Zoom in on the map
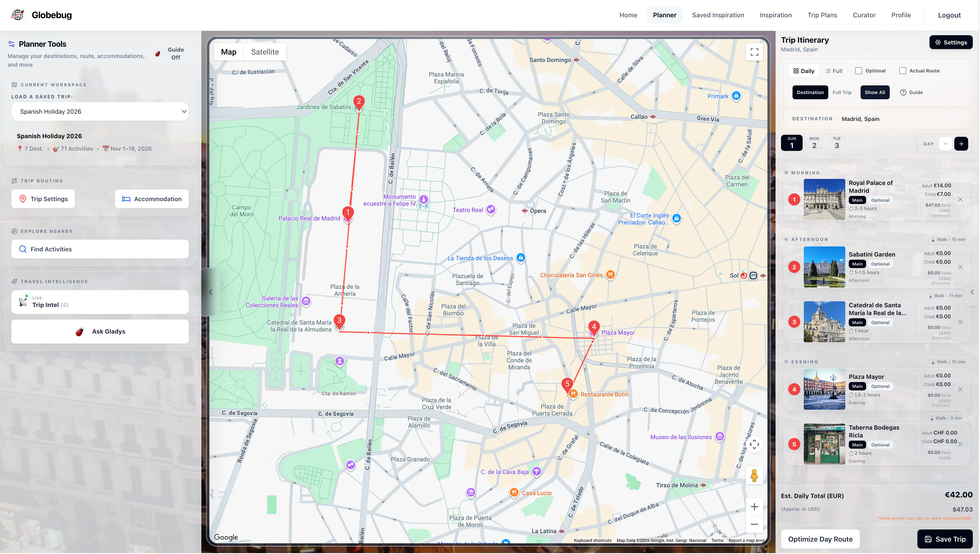The height and width of the screenshot is (554, 980). point(754,506)
